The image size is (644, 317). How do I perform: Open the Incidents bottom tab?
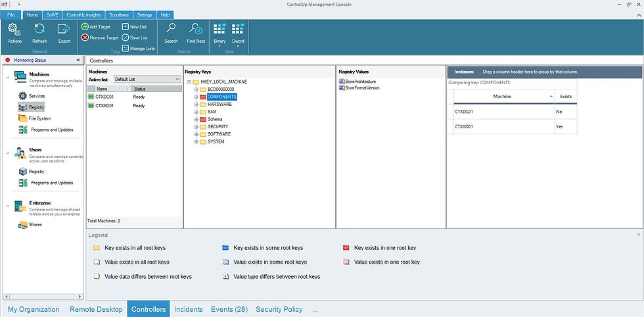tap(189, 310)
